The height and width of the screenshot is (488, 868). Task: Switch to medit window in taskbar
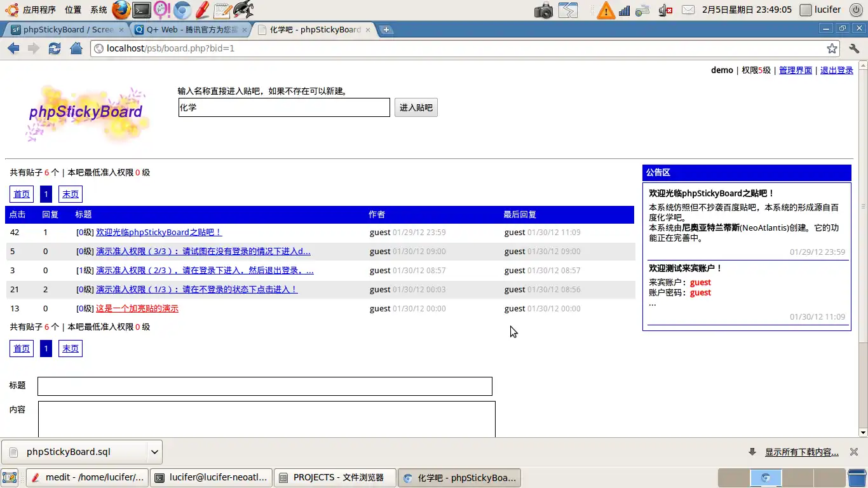(x=88, y=478)
